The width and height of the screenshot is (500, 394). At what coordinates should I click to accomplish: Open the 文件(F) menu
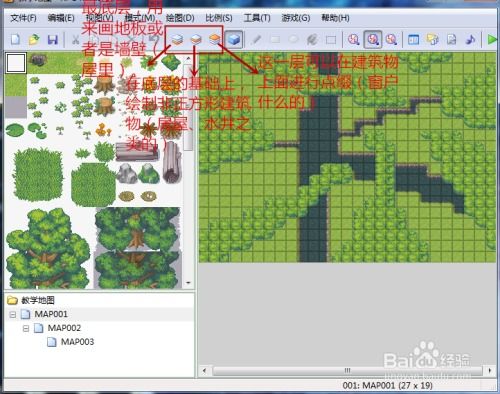23,18
